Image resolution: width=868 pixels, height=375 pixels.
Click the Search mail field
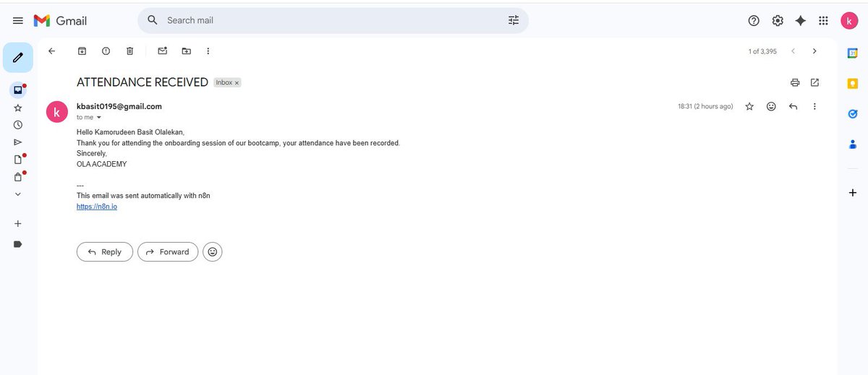point(333,20)
